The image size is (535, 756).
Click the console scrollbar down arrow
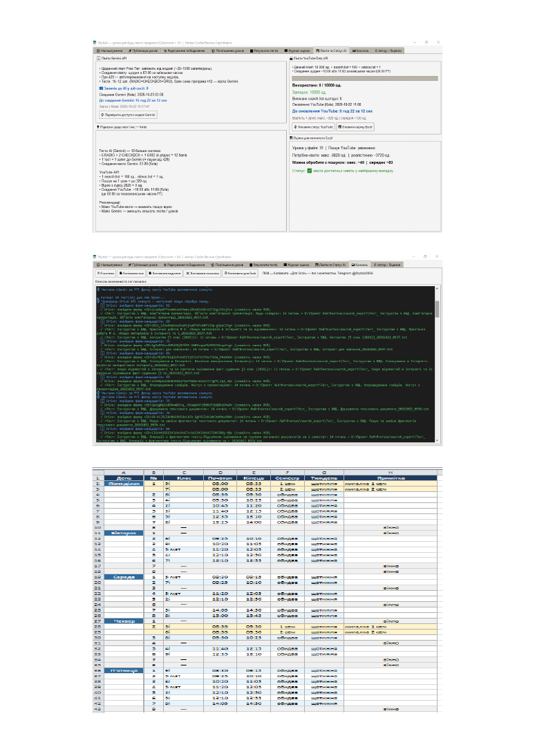pos(437,440)
